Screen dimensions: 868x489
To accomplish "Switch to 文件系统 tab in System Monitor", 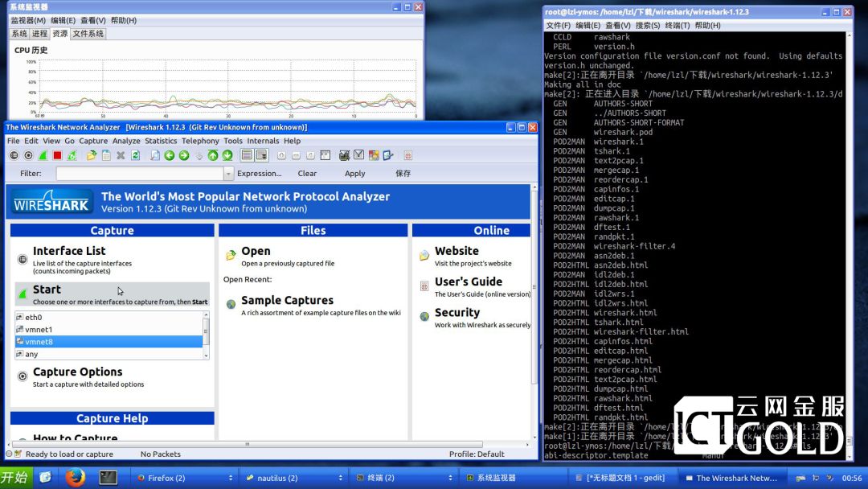I will pos(88,34).
